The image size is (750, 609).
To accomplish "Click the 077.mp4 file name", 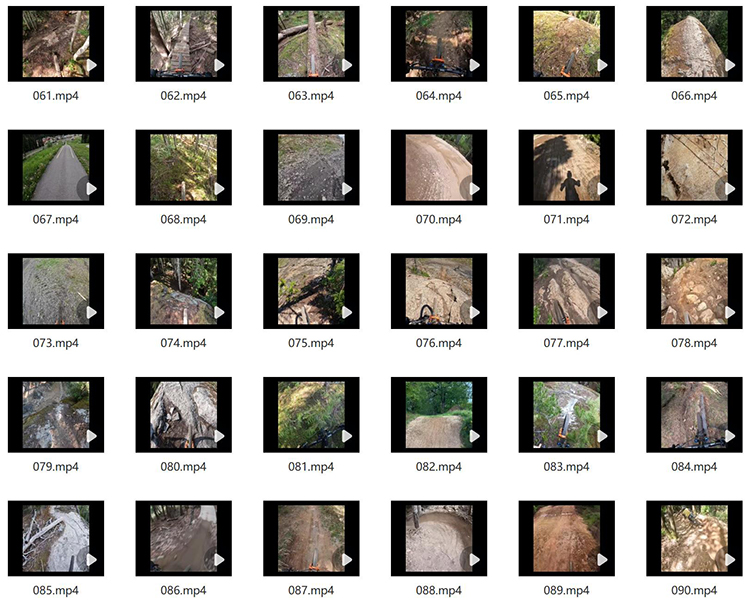I will click(x=567, y=343).
